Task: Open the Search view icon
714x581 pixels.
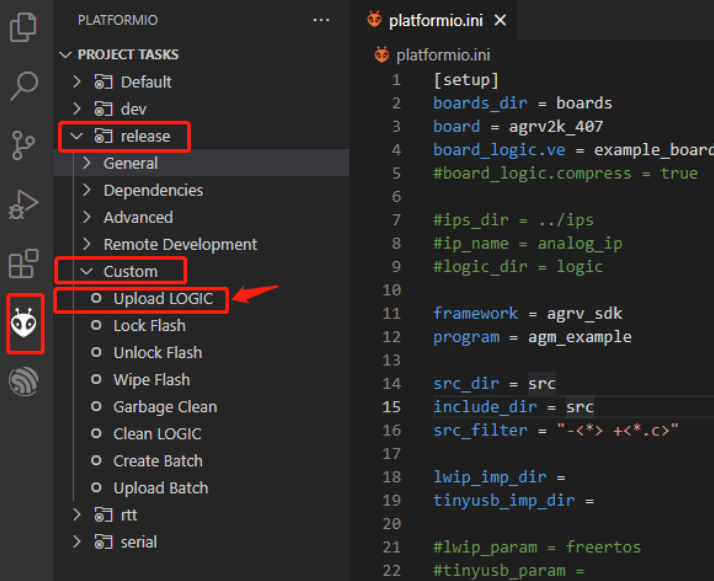Action: (24, 85)
